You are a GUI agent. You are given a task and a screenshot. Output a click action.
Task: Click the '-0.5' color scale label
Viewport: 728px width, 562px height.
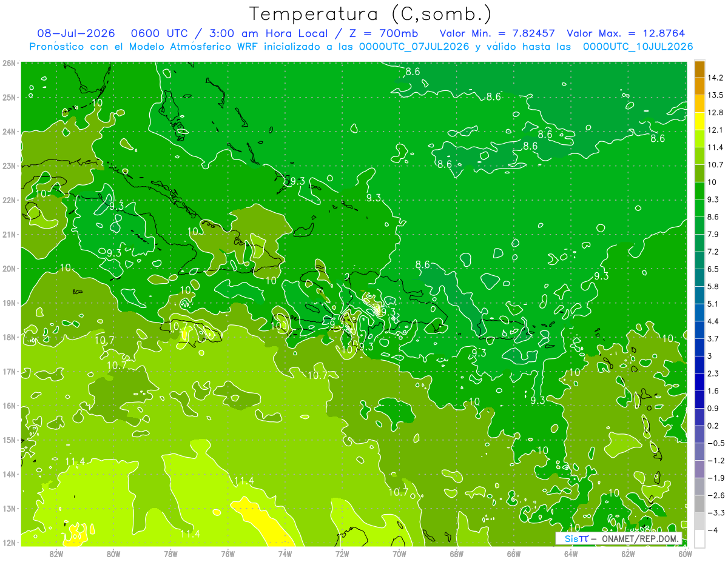tap(715, 443)
